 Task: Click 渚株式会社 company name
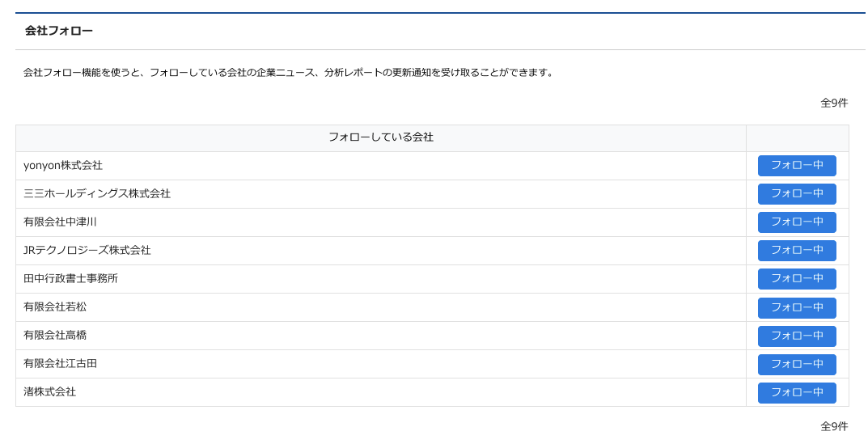pyautogui.click(x=49, y=392)
